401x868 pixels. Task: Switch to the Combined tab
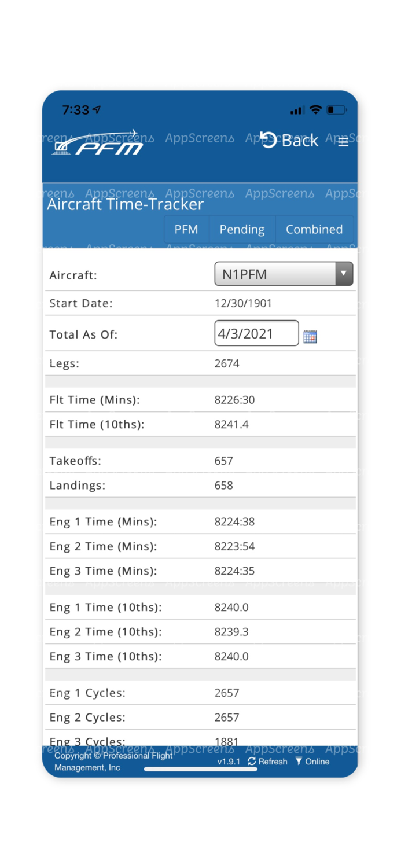coord(314,229)
